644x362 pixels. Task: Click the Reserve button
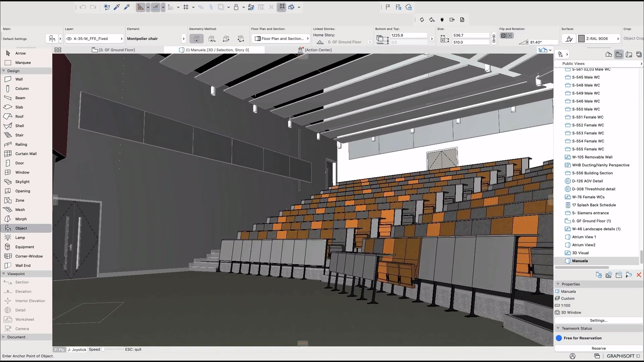tap(598, 349)
